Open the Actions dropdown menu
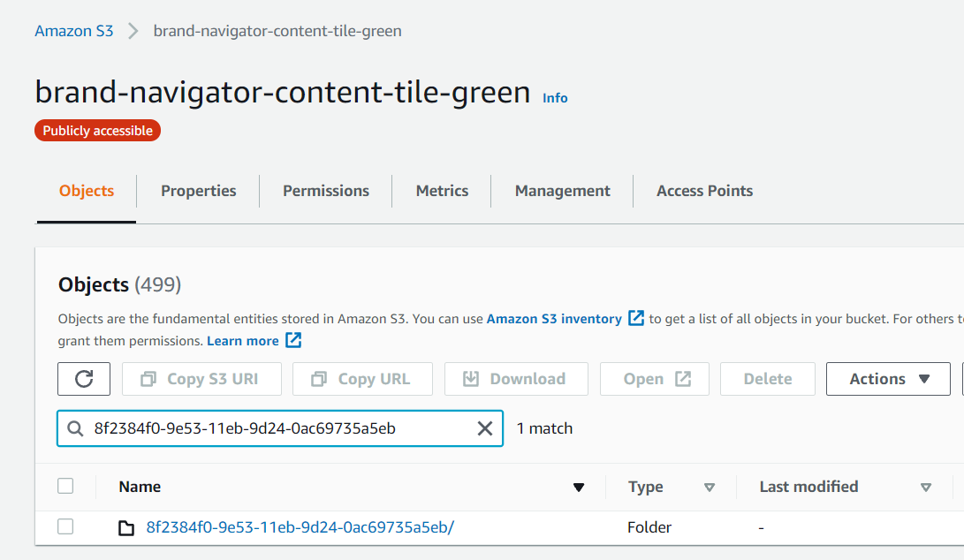Screen dimensions: 964x560 pyautogui.click(x=888, y=379)
